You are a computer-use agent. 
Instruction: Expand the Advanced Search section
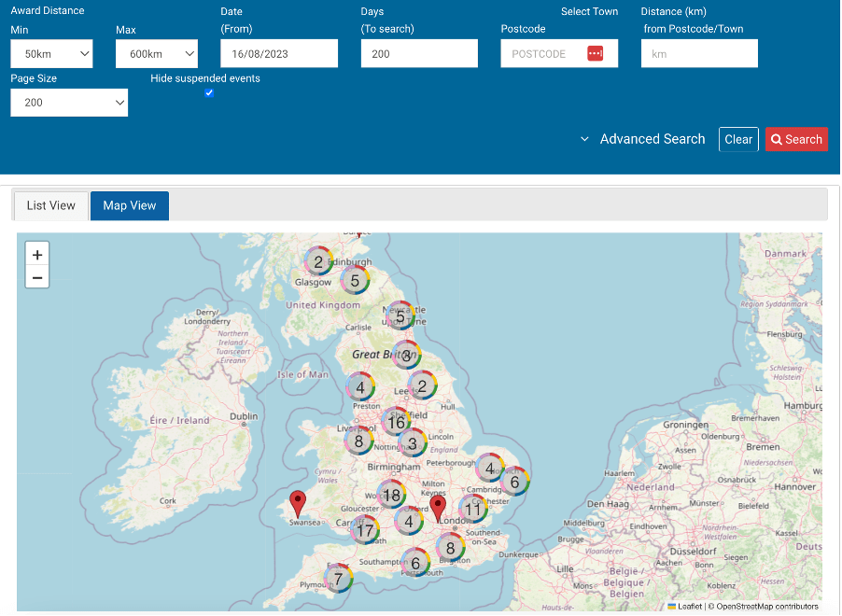click(x=643, y=139)
